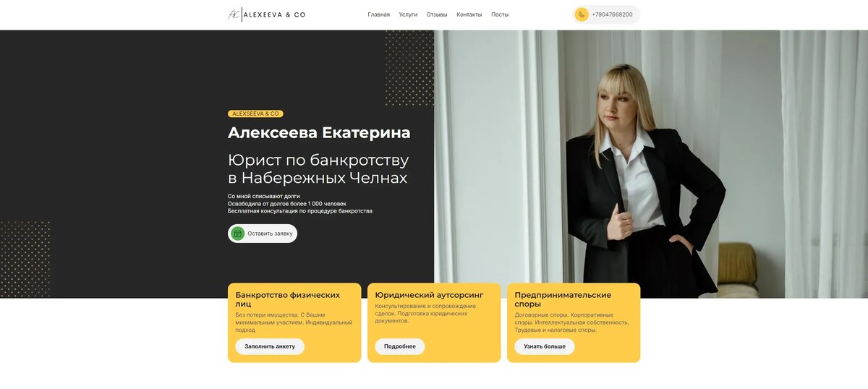Call the phone number +79047668200
Screen dimensions: 868x389
click(x=612, y=14)
